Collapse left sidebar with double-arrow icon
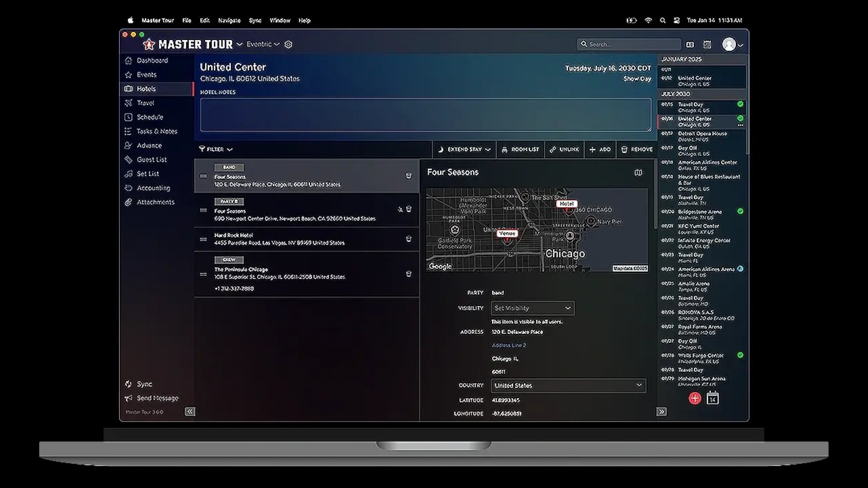The image size is (868, 488). (190, 412)
